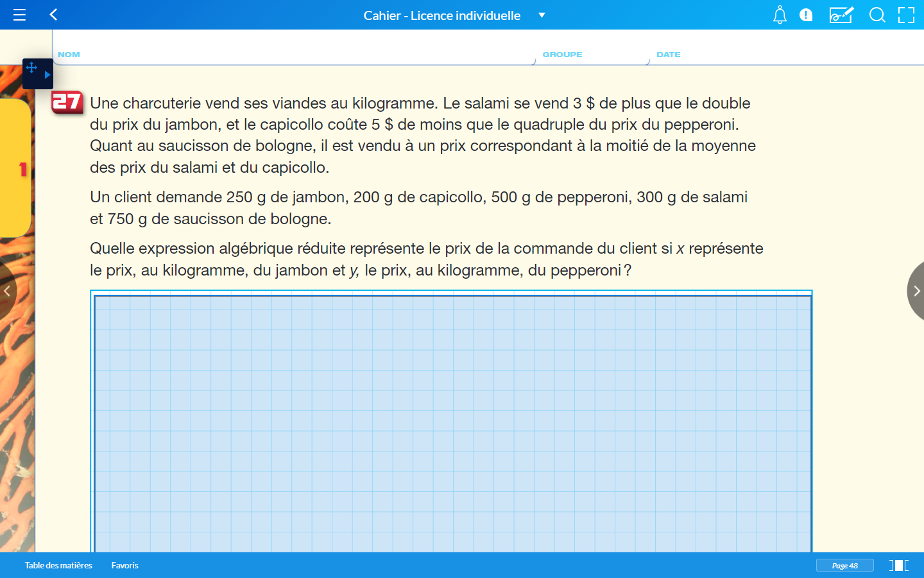
Task: Click the Page 48 field
Action: click(x=844, y=565)
